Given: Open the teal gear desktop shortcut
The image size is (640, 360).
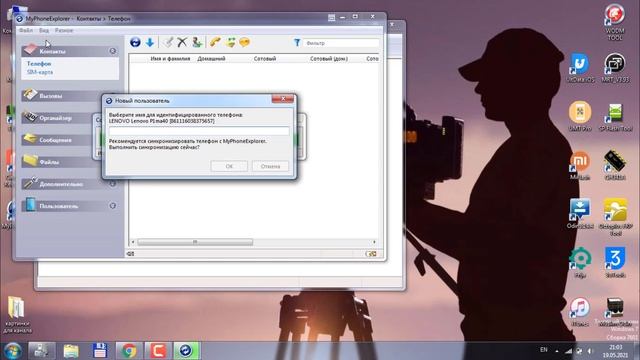Looking at the screenshot, I should pyautogui.click(x=580, y=262).
